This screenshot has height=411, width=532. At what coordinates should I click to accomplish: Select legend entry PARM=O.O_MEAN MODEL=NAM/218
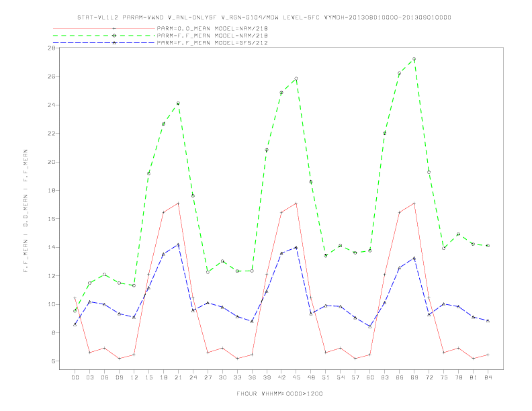click(212, 28)
